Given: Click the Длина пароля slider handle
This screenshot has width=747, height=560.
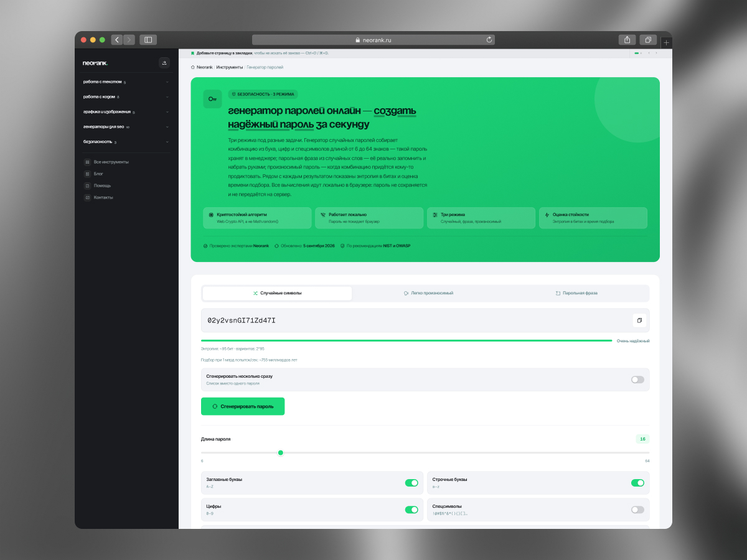Looking at the screenshot, I should point(281,452).
